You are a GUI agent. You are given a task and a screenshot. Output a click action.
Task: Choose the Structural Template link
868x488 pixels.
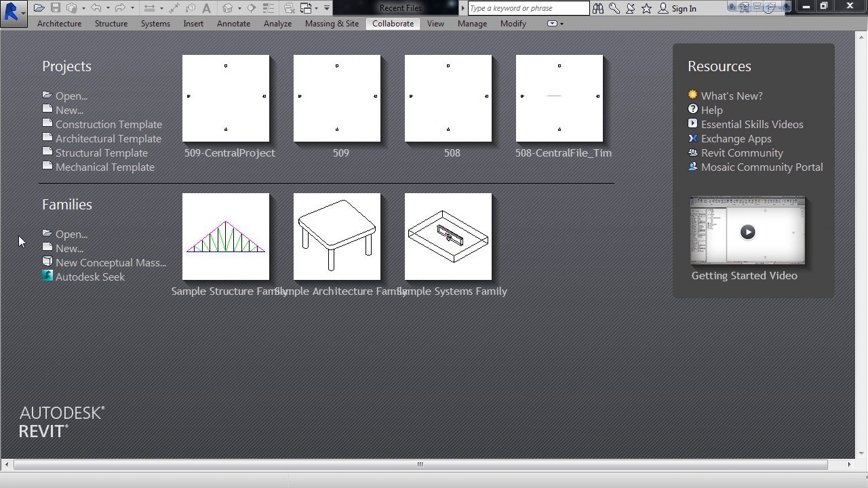[x=102, y=153]
